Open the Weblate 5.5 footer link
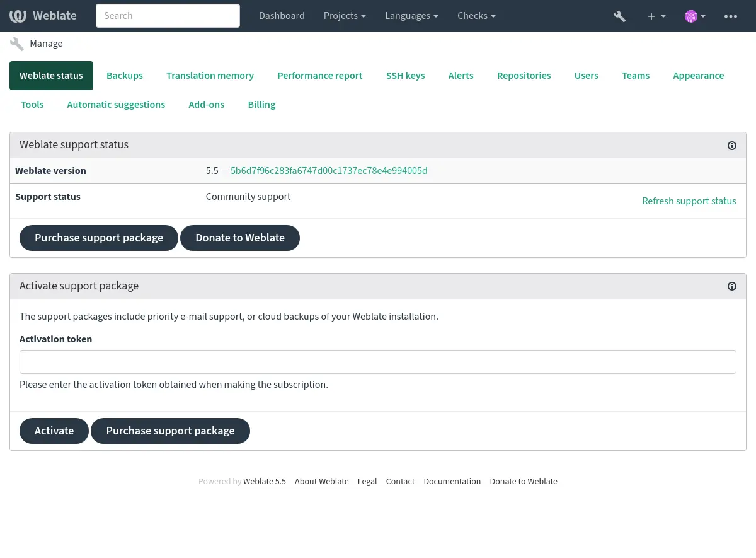This screenshot has width=756, height=558. [x=265, y=482]
